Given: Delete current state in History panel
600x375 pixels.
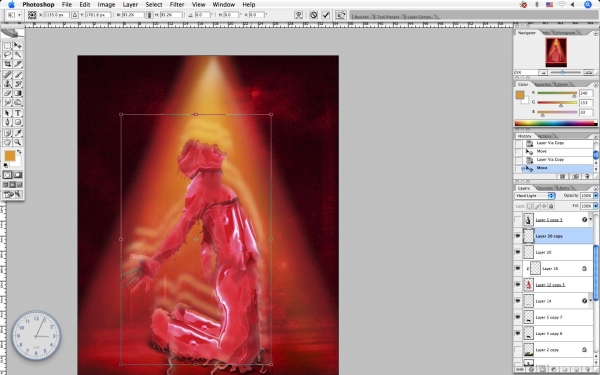Looking at the screenshot, I should click(x=587, y=176).
